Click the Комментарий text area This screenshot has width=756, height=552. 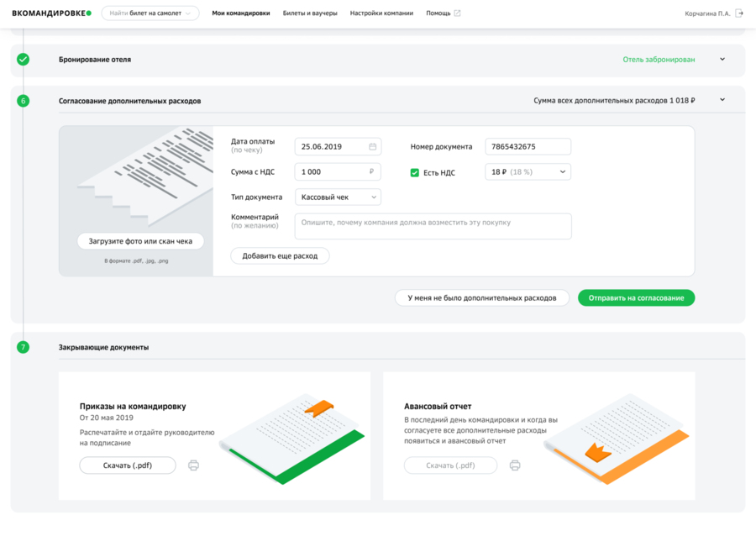click(x=433, y=226)
